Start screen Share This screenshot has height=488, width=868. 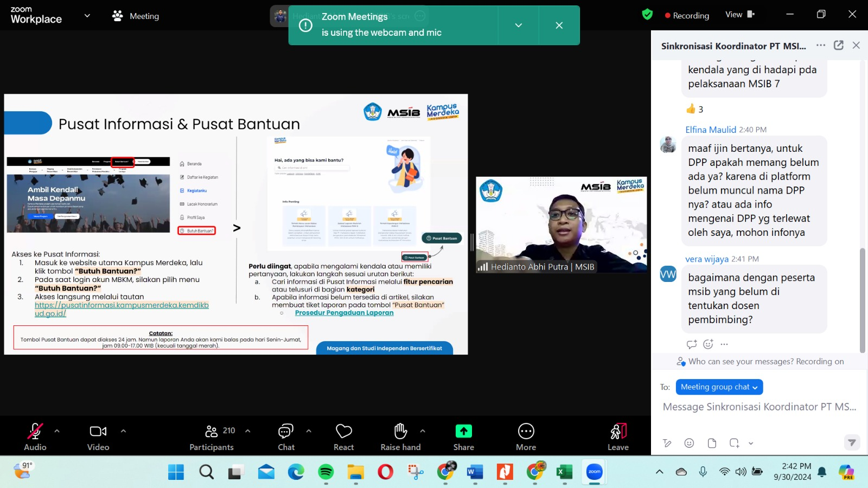(x=464, y=436)
